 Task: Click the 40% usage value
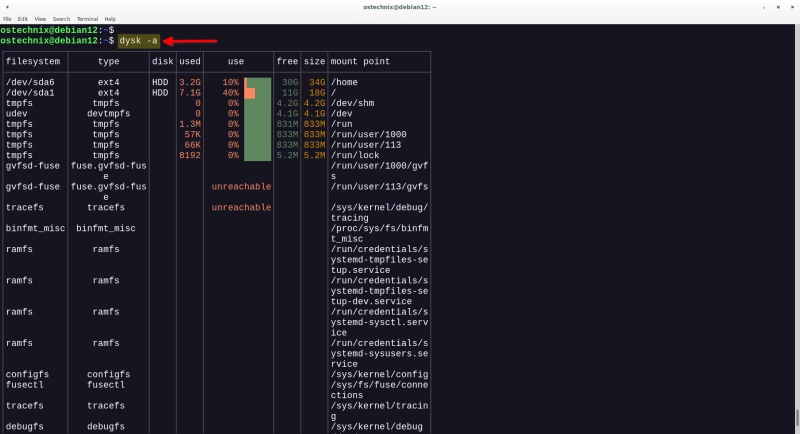point(231,93)
